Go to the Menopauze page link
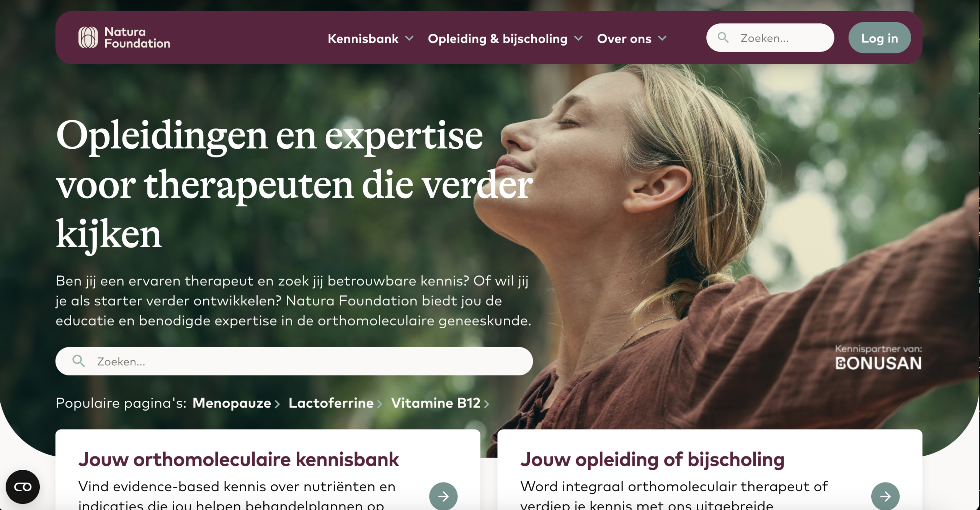The width and height of the screenshot is (980, 510). point(232,403)
